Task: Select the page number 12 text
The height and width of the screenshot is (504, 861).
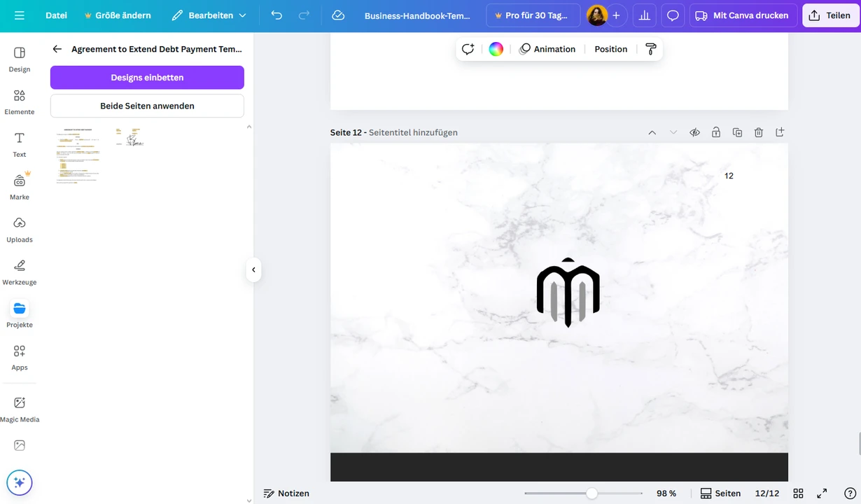Action: (729, 176)
